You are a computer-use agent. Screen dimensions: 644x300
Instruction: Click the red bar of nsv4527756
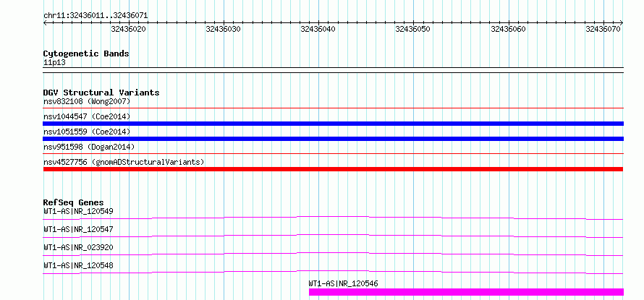[333, 169]
